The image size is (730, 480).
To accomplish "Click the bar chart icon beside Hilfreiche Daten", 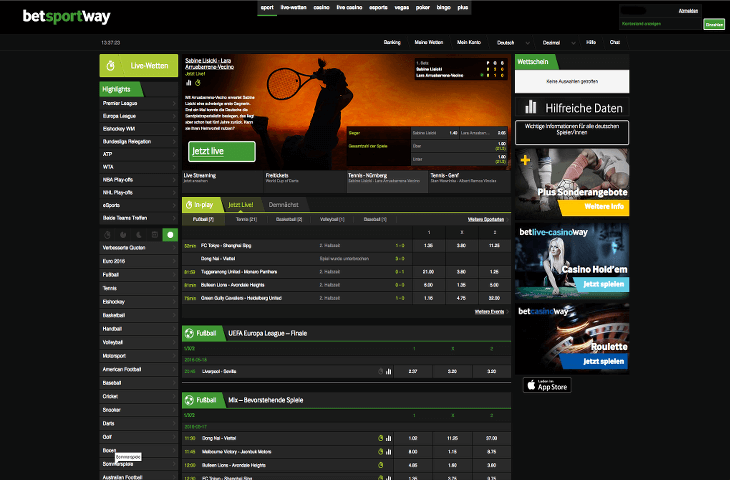I will (530, 108).
